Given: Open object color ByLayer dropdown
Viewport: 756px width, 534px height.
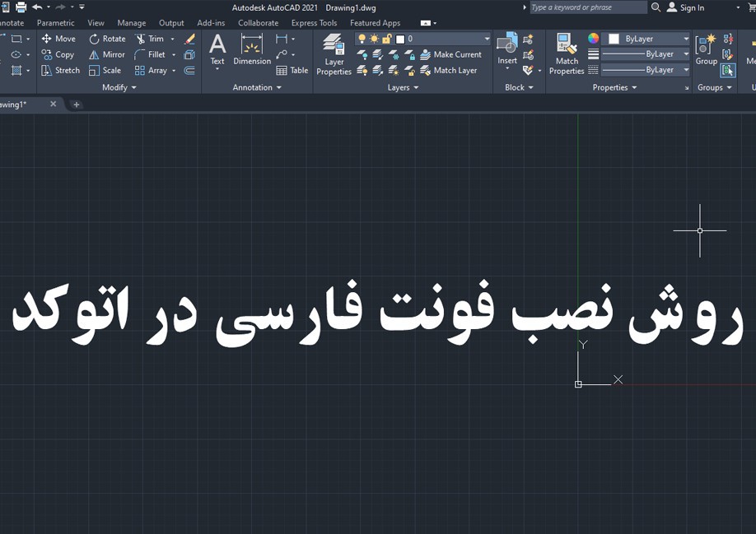Looking at the screenshot, I should pos(646,39).
